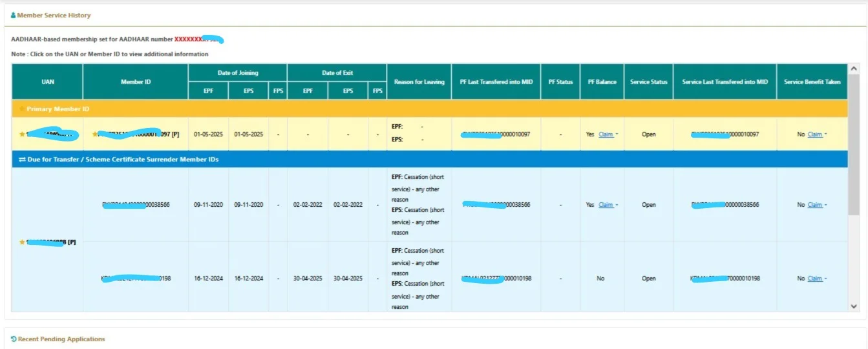Click the star icon before the primary row Member ID
This screenshot has width=868, height=349.
point(95,134)
